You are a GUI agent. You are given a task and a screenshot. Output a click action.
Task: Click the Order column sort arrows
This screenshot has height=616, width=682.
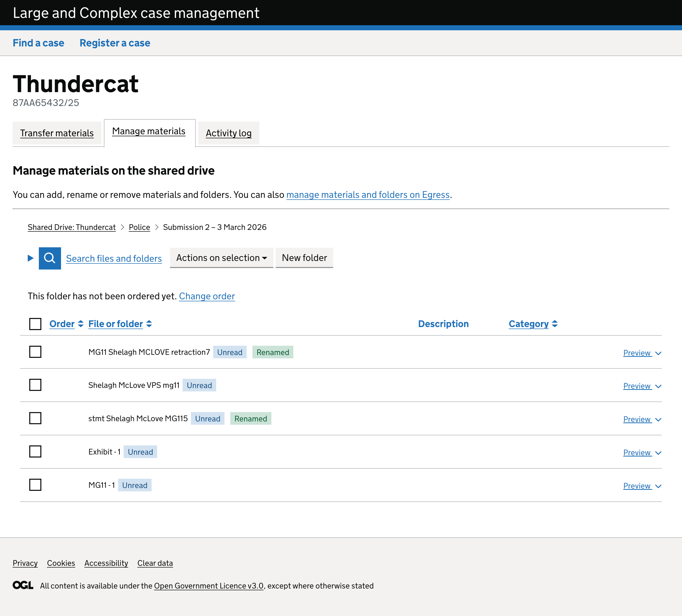point(80,324)
